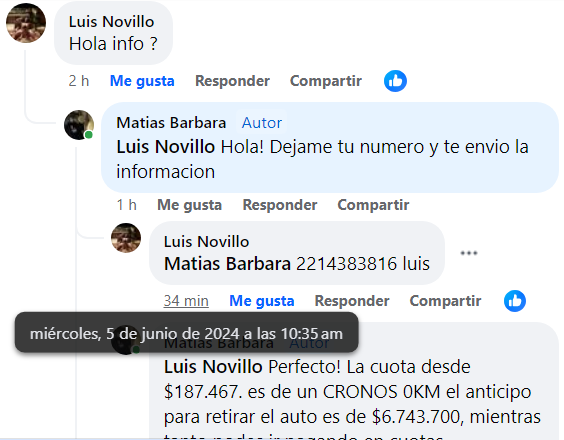Click Responder under Matias Barbara's first reply
Image resolution: width=564 pixels, height=440 pixels.
point(280,205)
